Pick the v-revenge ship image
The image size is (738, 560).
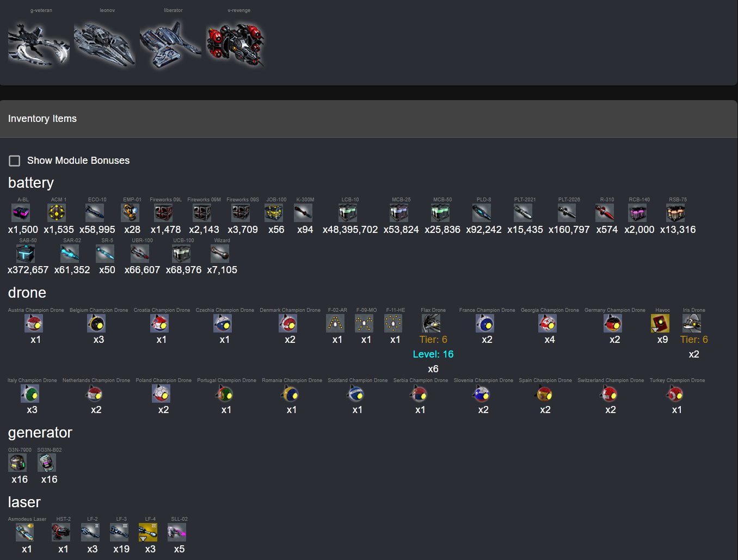click(236, 45)
